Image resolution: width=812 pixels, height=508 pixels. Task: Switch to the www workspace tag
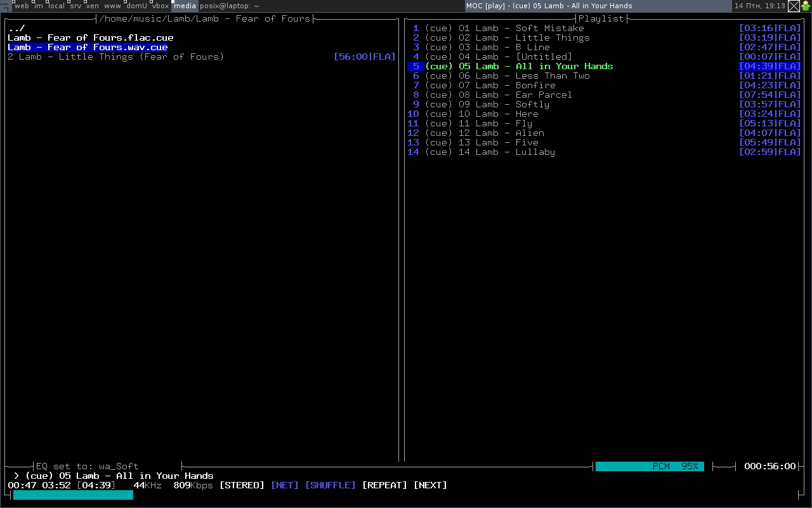coord(112,6)
